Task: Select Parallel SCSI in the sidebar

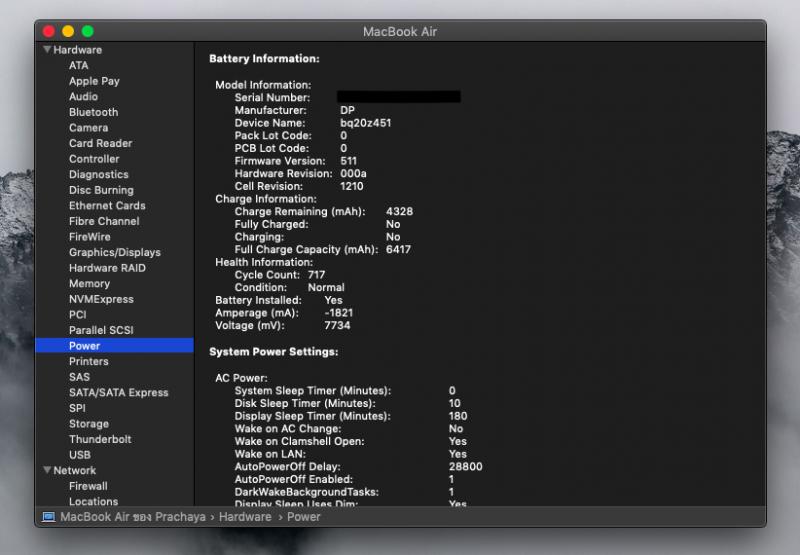Action: point(101,330)
